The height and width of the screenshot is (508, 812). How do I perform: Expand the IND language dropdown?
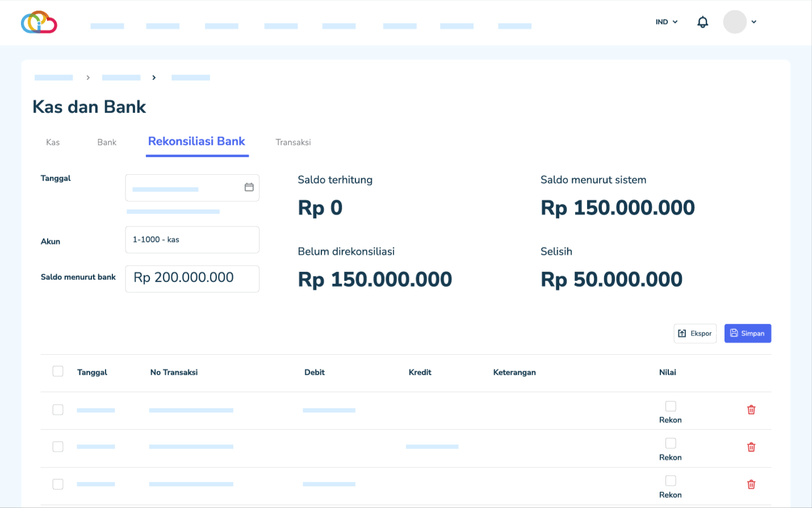coord(666,22)
